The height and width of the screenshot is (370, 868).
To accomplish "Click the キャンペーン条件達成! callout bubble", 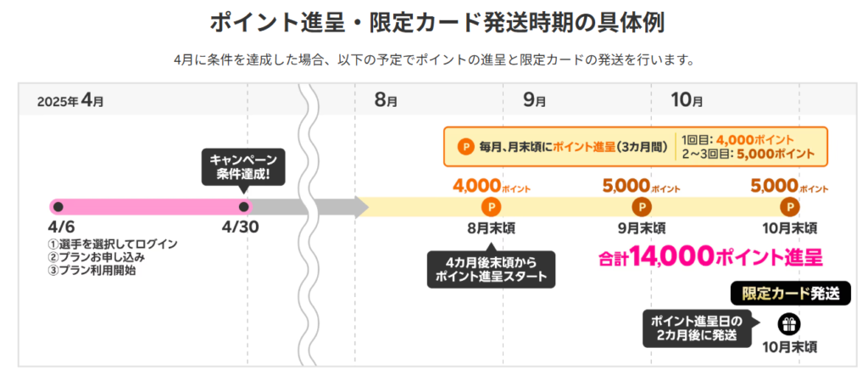I will point(242,168).
